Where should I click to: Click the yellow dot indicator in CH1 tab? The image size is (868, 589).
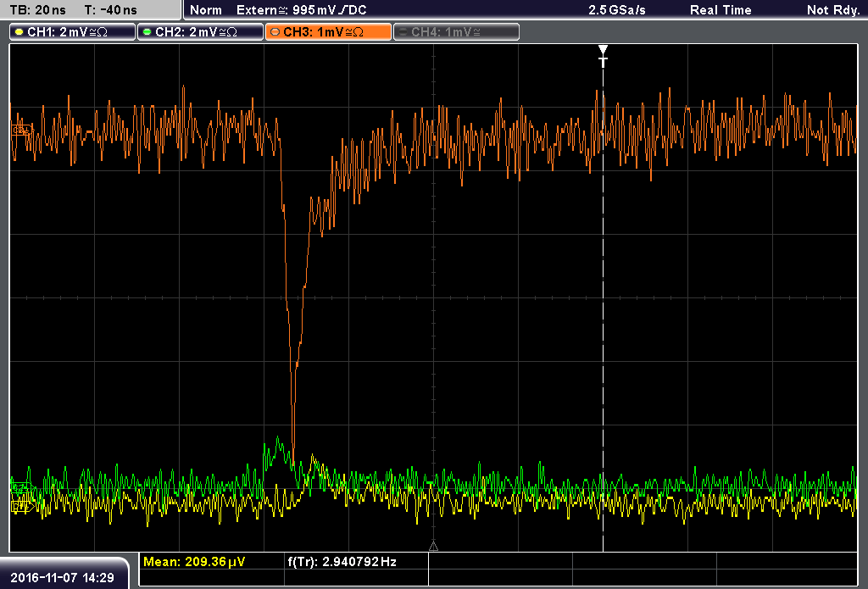pyautogui.click(x=19, y=32)
